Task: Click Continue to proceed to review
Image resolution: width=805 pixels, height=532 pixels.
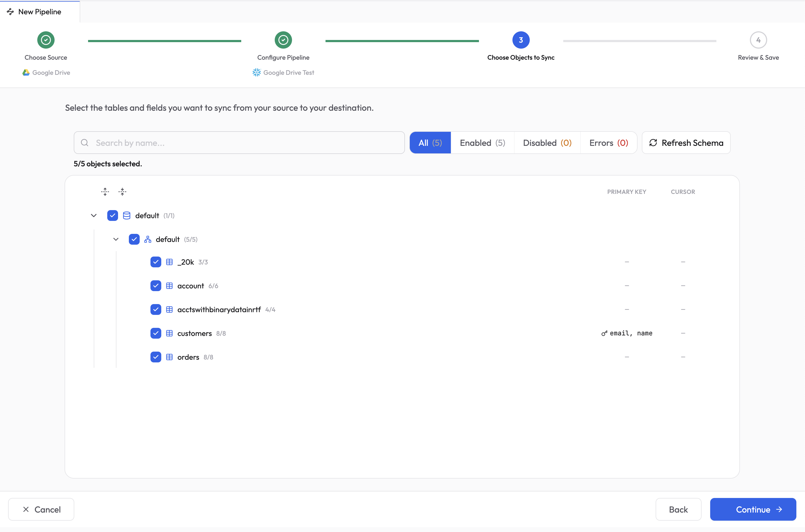Action: coord(753,509)
